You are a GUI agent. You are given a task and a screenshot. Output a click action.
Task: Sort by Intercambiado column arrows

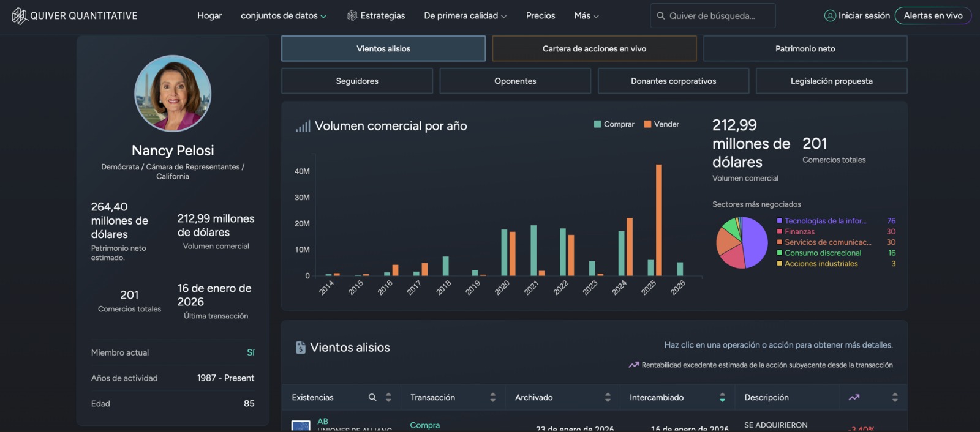pyautogui.click(x=722, y=398)
